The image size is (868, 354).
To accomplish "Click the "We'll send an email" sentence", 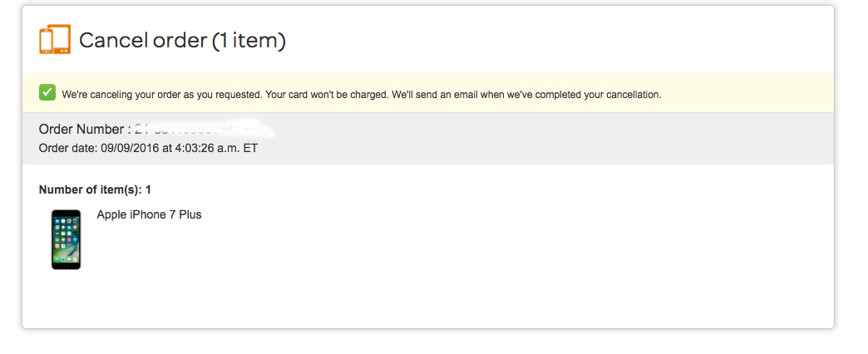I will [x=527, y=95].
